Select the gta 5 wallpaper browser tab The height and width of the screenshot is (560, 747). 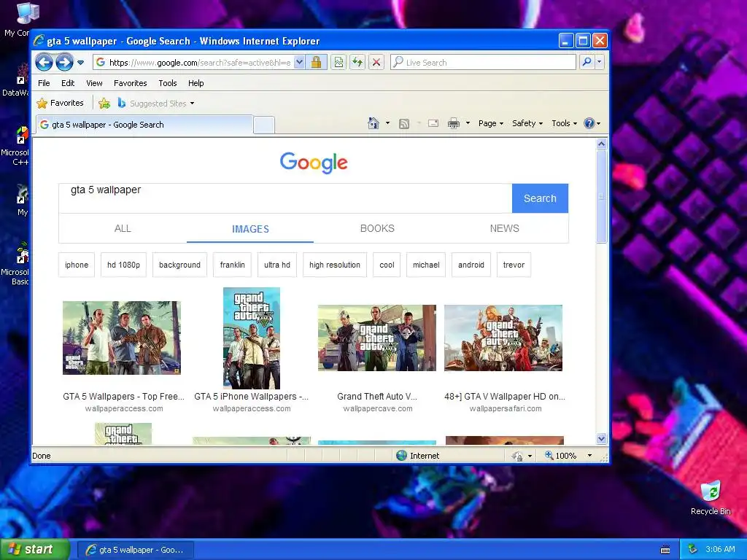(144, 125)
